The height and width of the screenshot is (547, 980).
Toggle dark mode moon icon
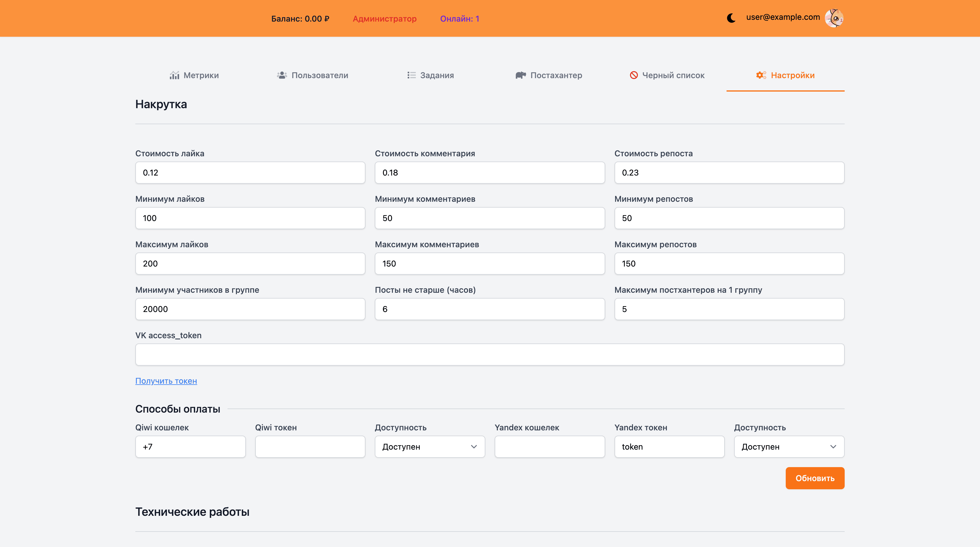coord(731,18)
